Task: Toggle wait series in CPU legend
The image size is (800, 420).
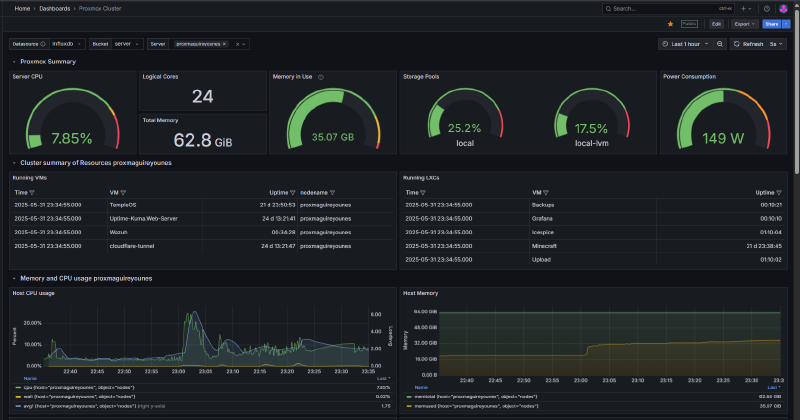Action: [79, 397]
